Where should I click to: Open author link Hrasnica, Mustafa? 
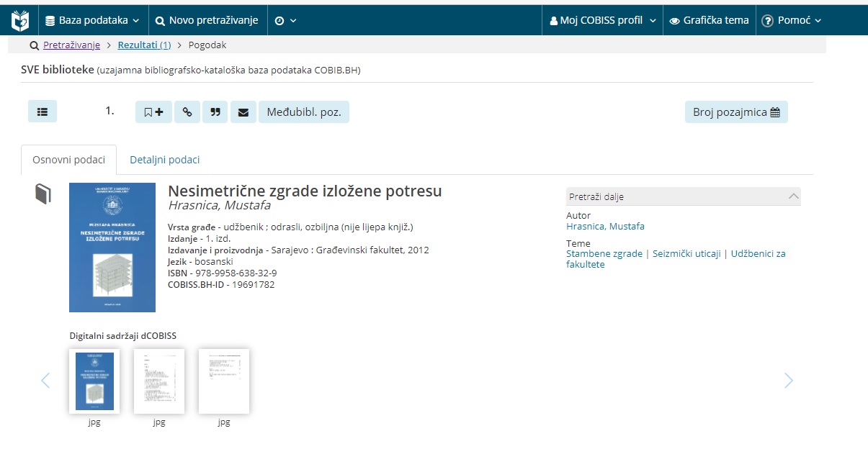[x=605, y=227]
